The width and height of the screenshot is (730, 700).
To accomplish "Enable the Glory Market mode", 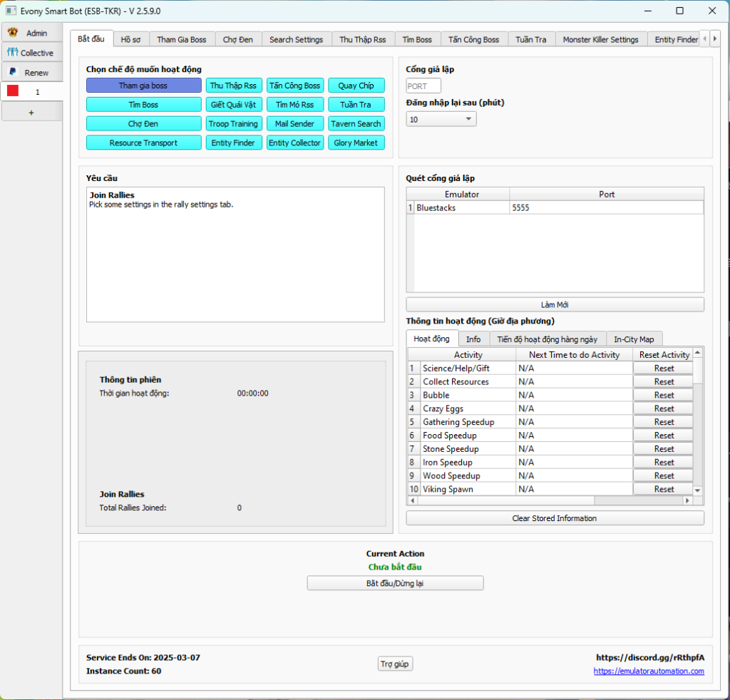I will click(x=356, y=143).
